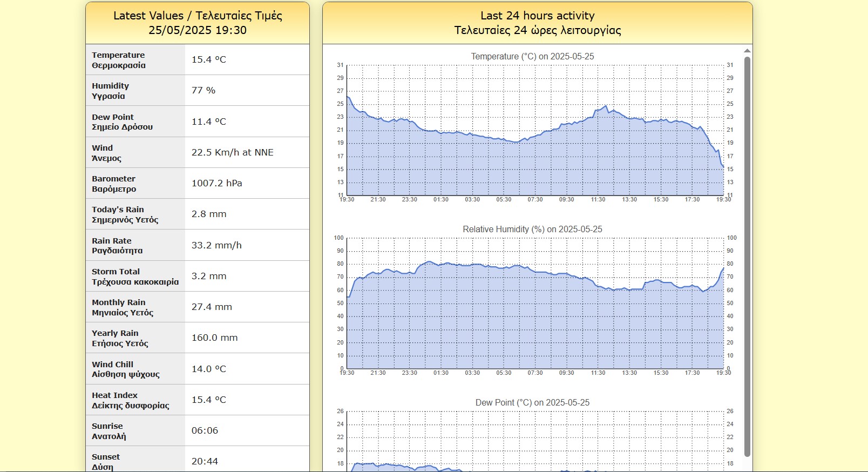Click the Rain Rate row label
The height and width of the screenshot is (472, 868).
point(117,246)
